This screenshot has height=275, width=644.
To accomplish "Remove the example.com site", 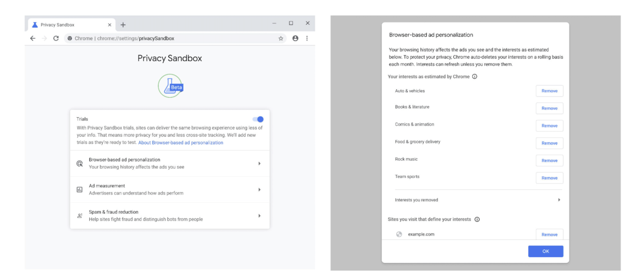I will 549,235.
